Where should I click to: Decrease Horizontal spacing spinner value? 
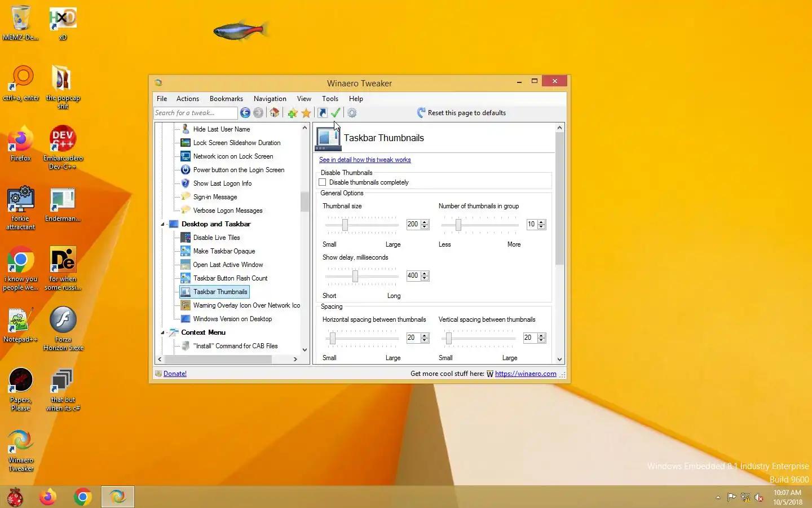pos(425,340)
